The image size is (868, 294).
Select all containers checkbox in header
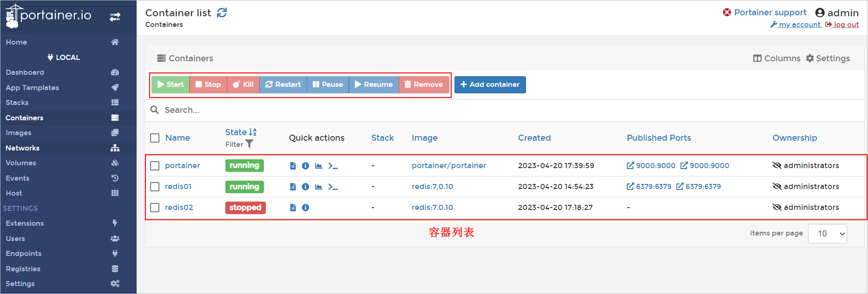pos(155,138)
